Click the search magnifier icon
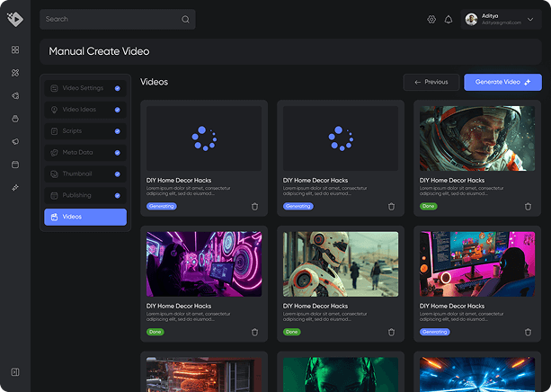This screenshot has height=392, width=551. [x=185, y=20]
